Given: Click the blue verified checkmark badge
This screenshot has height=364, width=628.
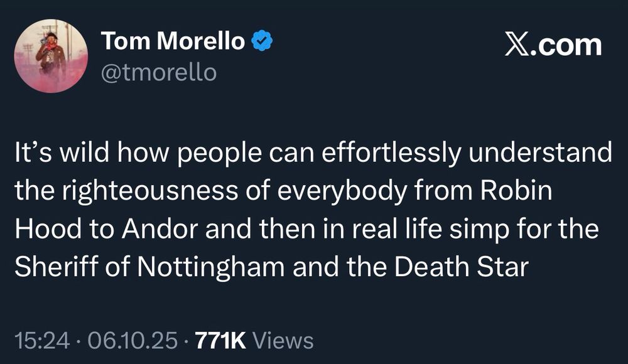Looking at the screenshot, I should tap(262, 40).
